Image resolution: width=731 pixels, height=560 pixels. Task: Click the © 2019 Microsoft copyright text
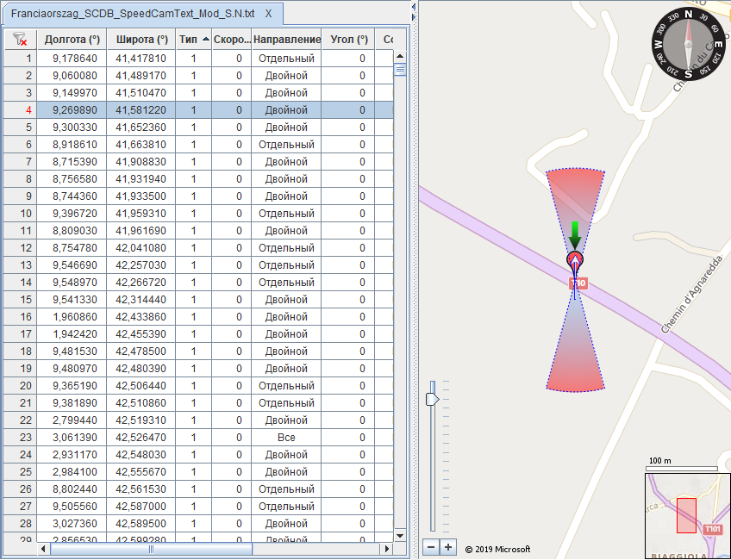497,550
